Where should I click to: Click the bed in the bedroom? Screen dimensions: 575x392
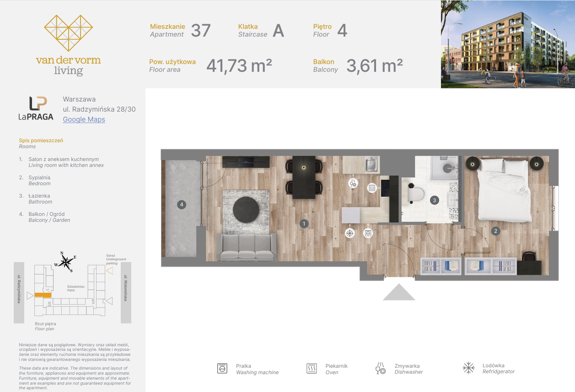point(505,190)
